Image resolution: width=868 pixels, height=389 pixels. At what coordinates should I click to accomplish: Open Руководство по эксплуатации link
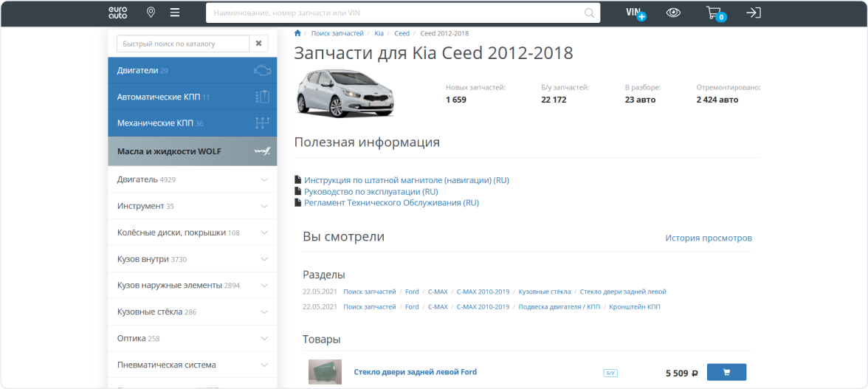point(371,191)
